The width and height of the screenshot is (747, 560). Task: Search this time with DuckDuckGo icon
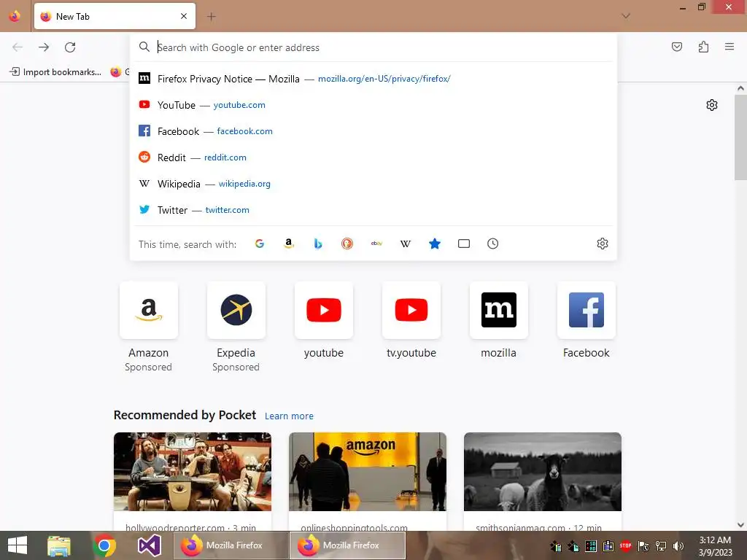347,244
